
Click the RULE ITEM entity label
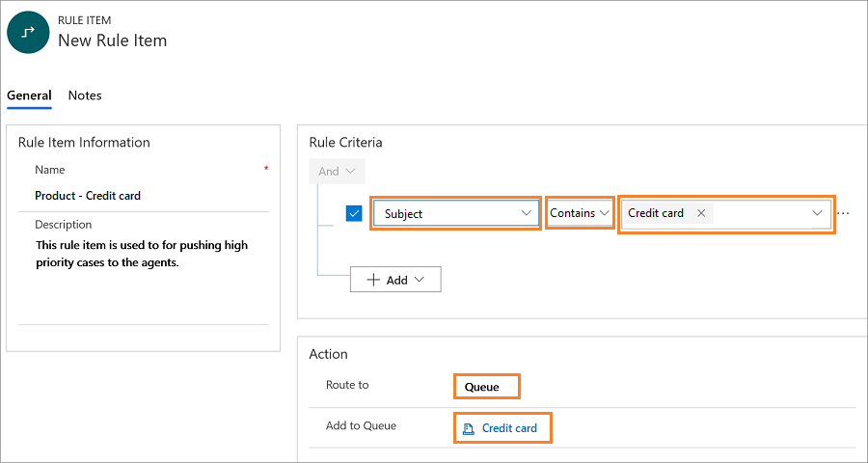[x=84, y=20]
